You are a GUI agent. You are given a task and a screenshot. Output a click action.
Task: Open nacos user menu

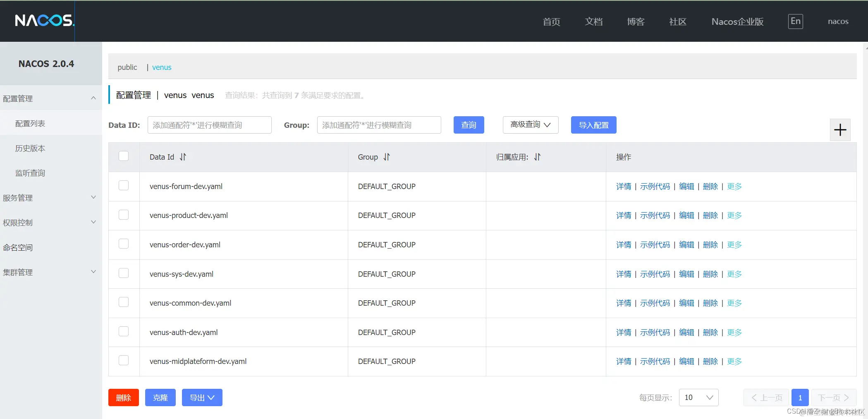click(x=838, y=22)
